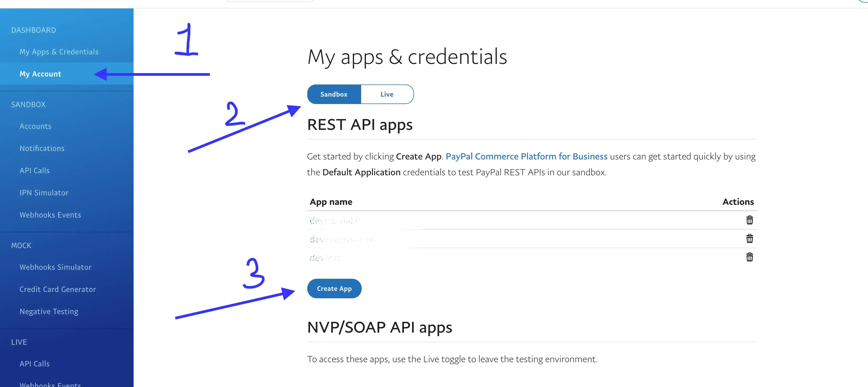Go to Negative Testing page

click(x=49, y=312)
